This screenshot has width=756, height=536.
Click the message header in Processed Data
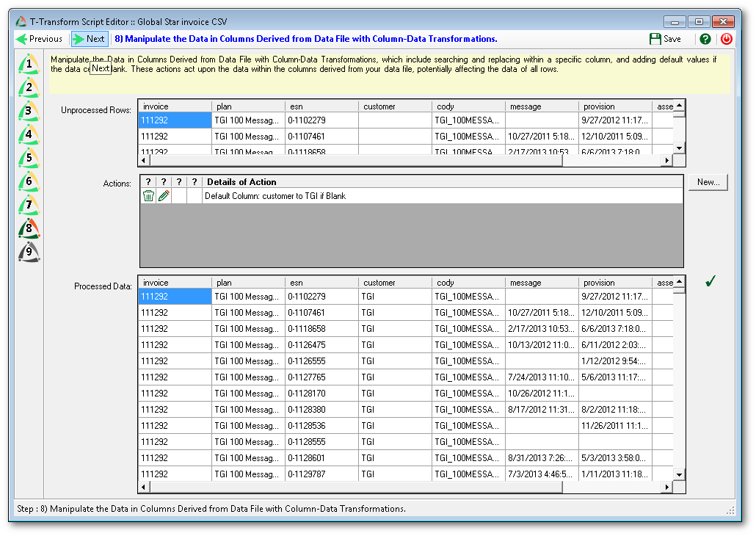point(542,283)
